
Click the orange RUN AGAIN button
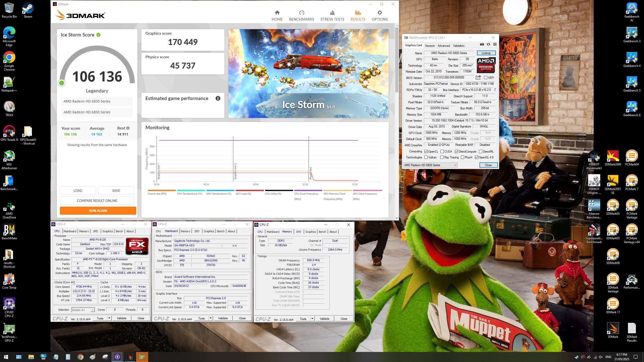[x=98, y=211]
